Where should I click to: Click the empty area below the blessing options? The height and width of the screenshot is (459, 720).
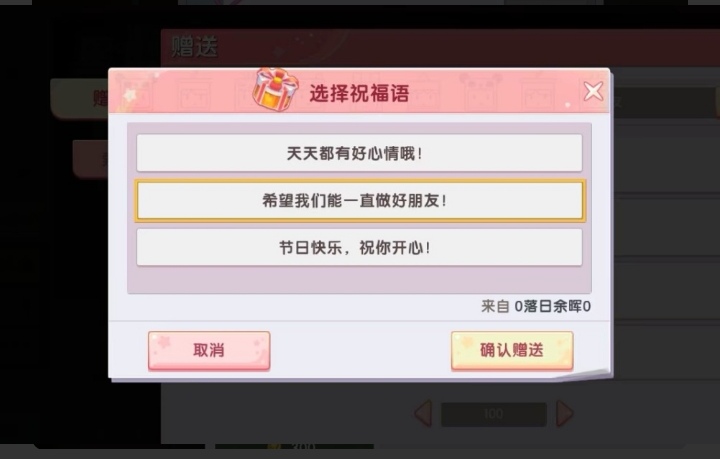coord(359,280)
